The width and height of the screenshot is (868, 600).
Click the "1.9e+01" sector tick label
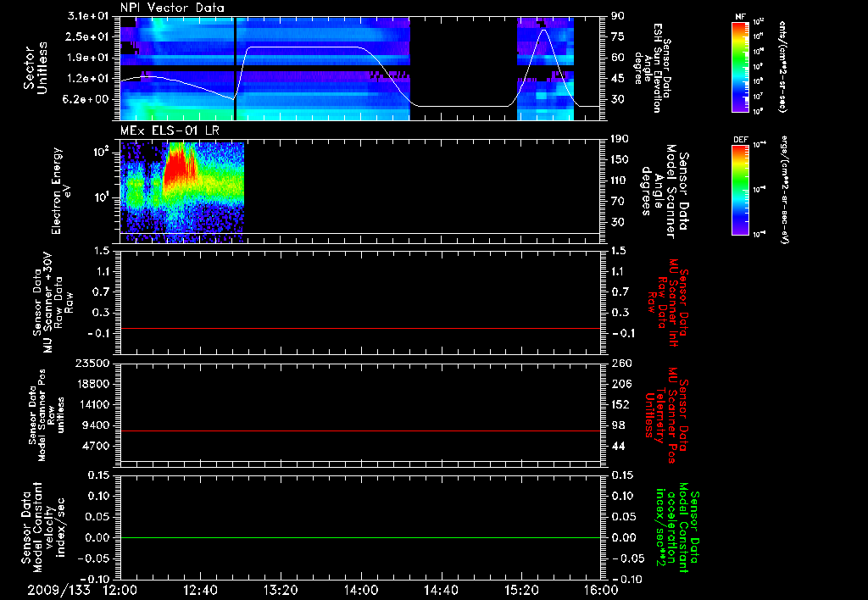point(87,58)
